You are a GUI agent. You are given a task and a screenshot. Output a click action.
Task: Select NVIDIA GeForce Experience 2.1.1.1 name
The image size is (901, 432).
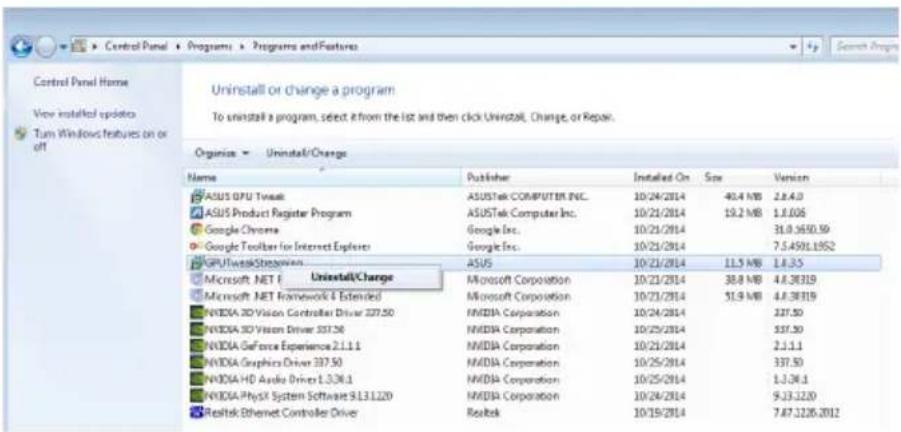pos(282,346)
